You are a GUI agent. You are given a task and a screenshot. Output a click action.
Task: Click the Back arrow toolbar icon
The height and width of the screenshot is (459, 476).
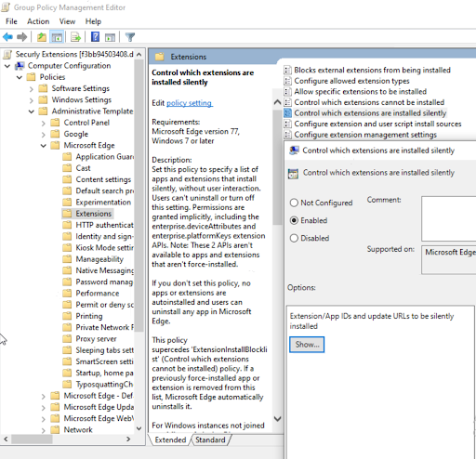pos(7,37)
